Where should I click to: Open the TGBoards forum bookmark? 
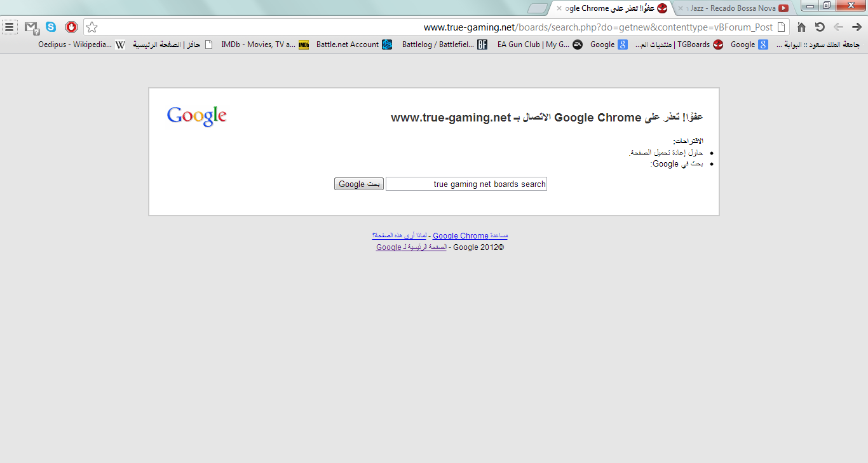pyautogui.click(x=679, y=45)
